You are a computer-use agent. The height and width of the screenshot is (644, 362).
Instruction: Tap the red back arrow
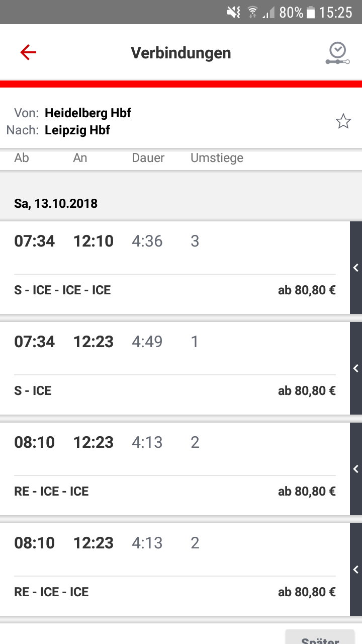point(28,52)
